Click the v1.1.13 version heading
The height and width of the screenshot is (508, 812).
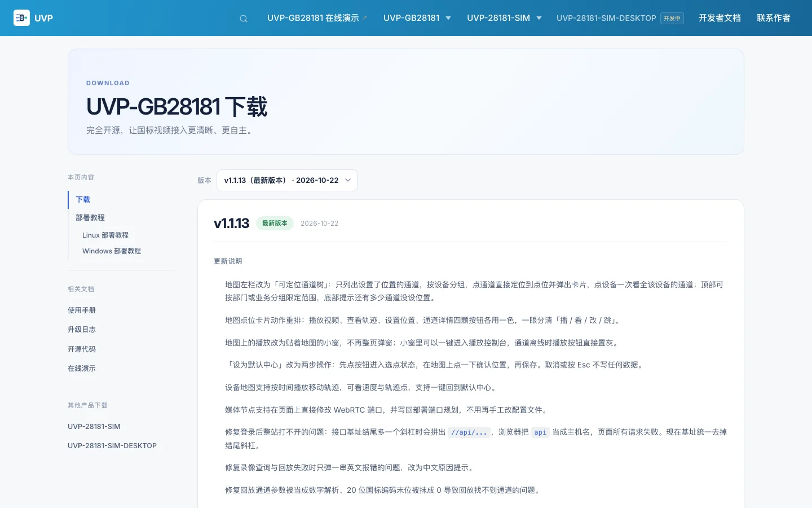(231, 224)
